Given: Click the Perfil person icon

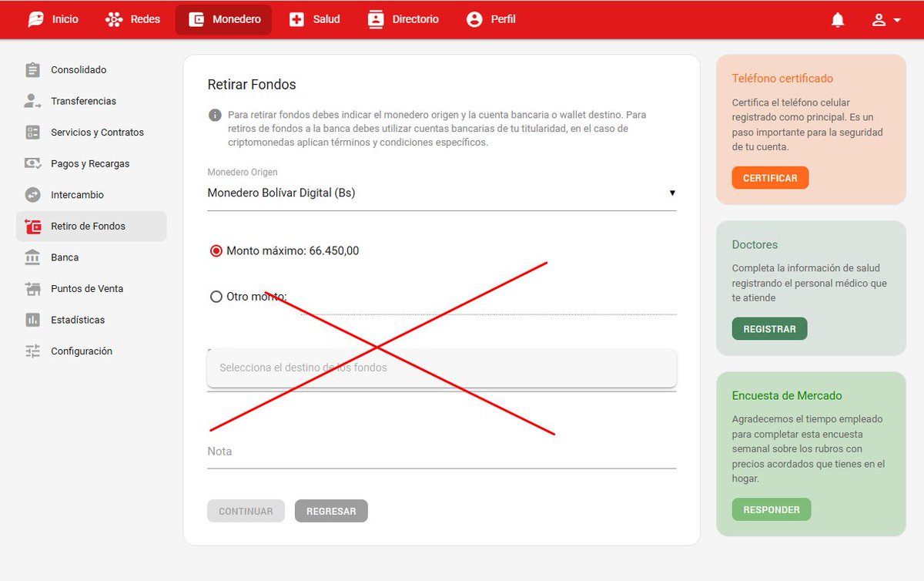Looking at the screenshot, I should [x=474, y=19].
